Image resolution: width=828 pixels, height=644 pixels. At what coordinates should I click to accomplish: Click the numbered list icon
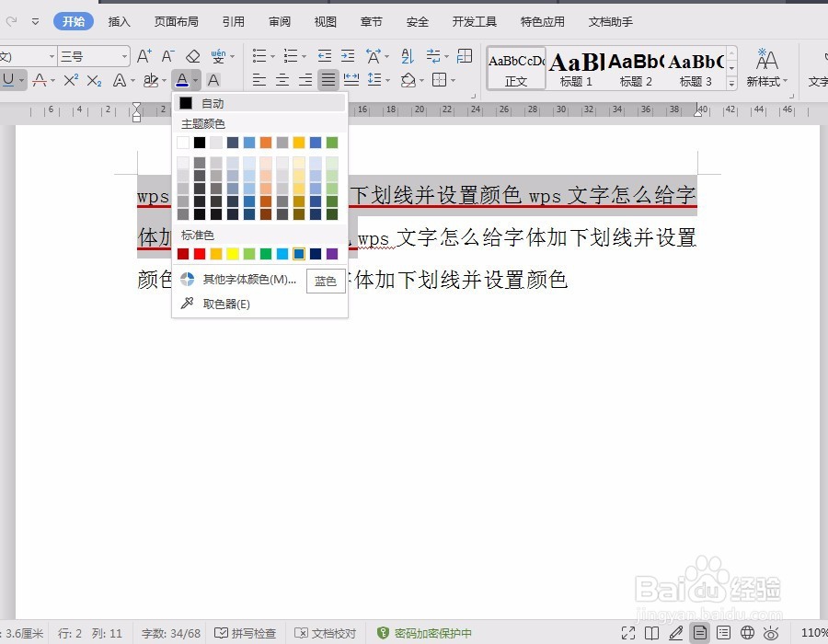(291, 56)
